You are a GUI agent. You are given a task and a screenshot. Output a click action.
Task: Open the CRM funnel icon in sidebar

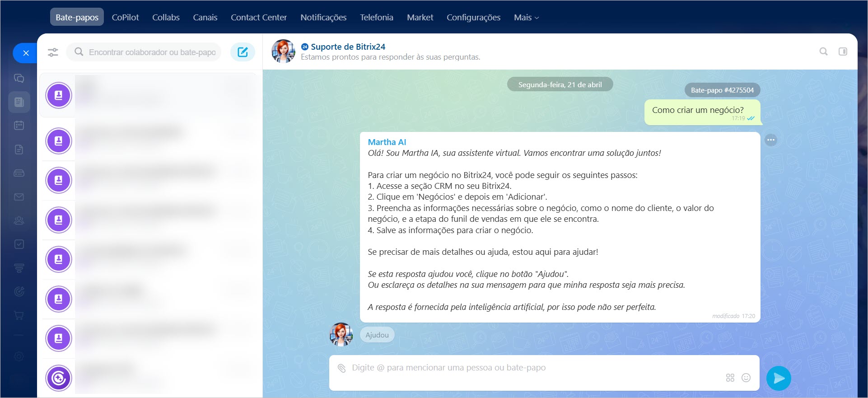click(19, 268)
